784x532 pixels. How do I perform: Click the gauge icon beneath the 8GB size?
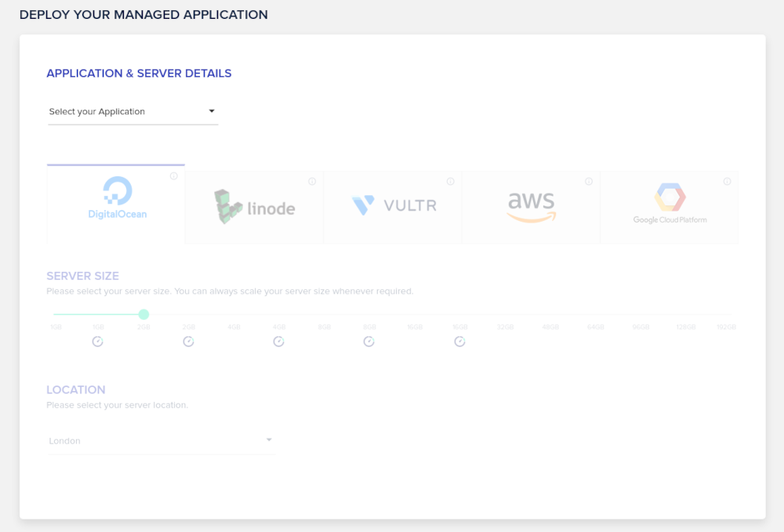(368, 342)
